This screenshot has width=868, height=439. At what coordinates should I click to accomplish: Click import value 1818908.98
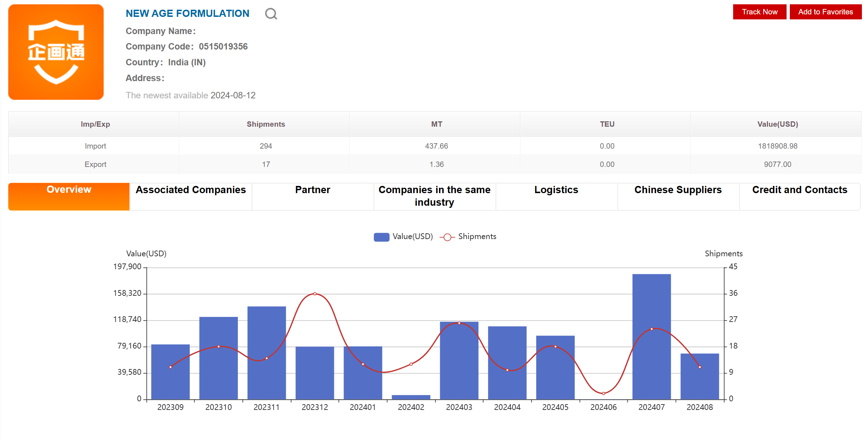coord(778,146)
